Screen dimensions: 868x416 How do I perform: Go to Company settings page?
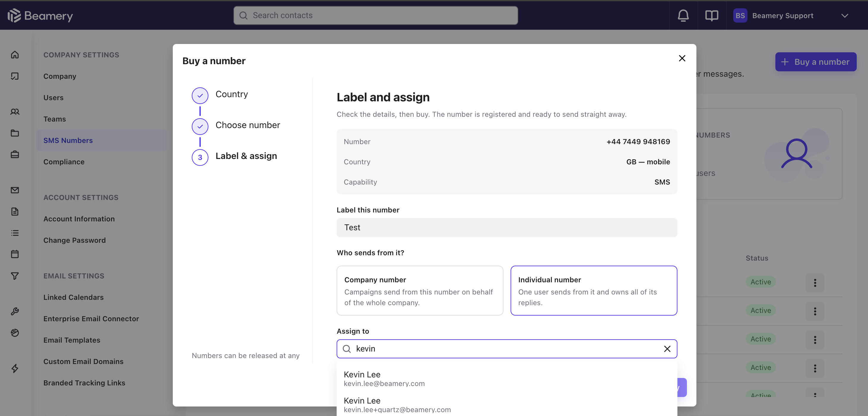(60, 76)
